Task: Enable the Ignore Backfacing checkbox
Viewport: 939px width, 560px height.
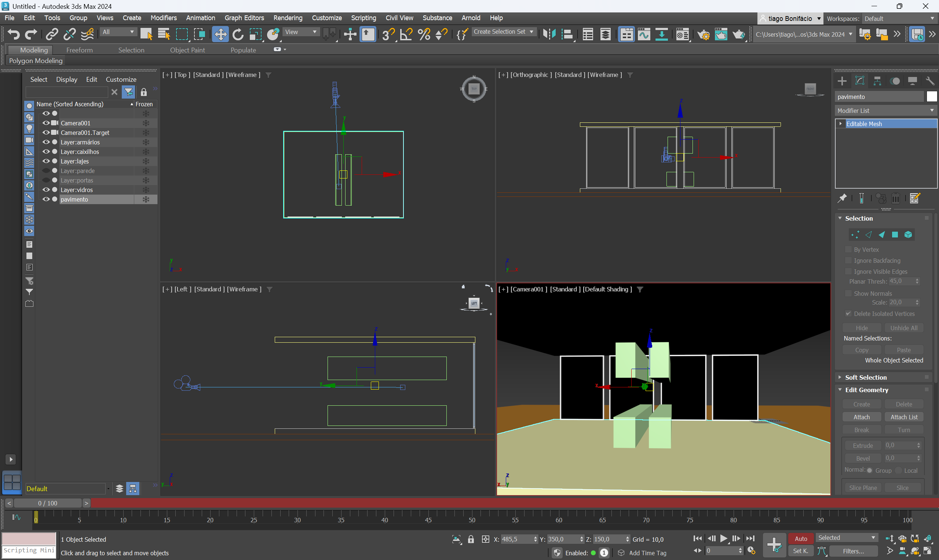Action: 848,260
